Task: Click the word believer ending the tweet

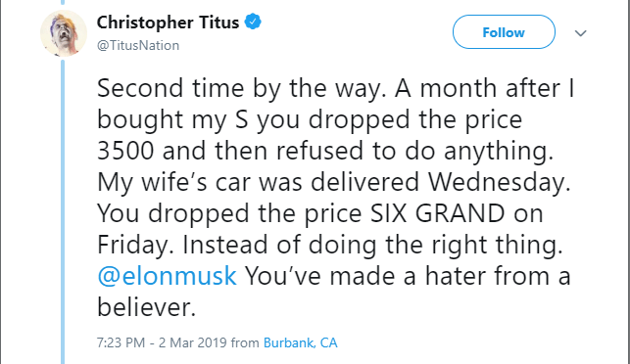Action: (x=146, y=307)
